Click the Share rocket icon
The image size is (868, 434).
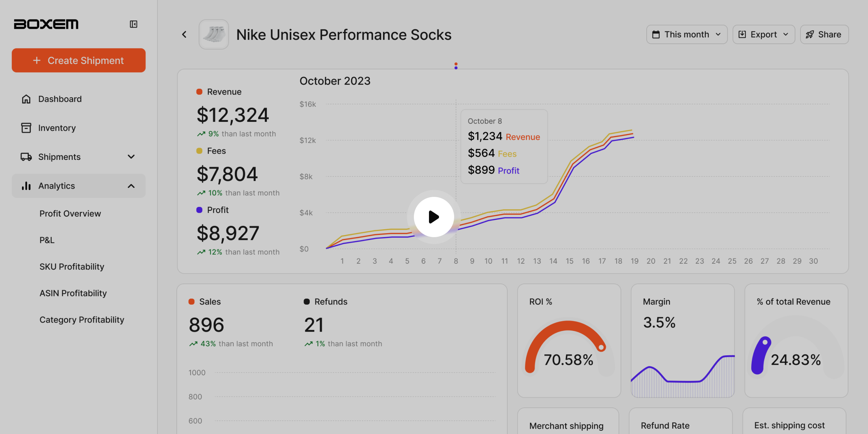[x=809, y=34]
